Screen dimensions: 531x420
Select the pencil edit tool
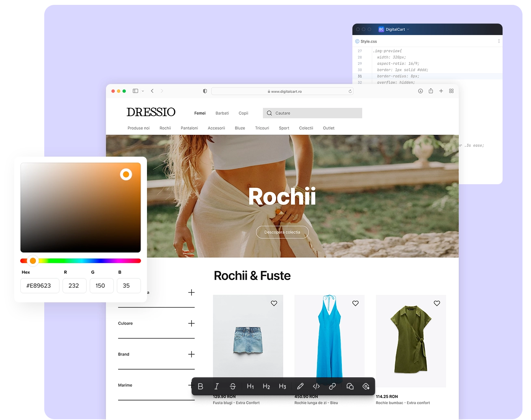coord(300,386)
